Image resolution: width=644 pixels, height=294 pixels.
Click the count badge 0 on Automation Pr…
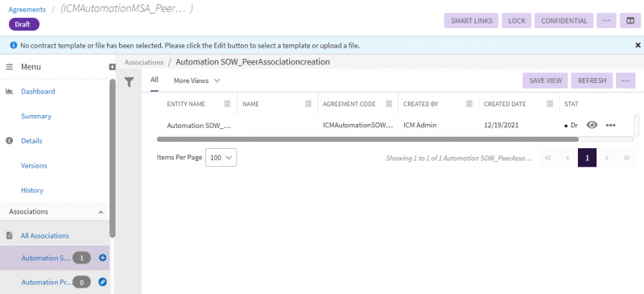click(82, 282)
